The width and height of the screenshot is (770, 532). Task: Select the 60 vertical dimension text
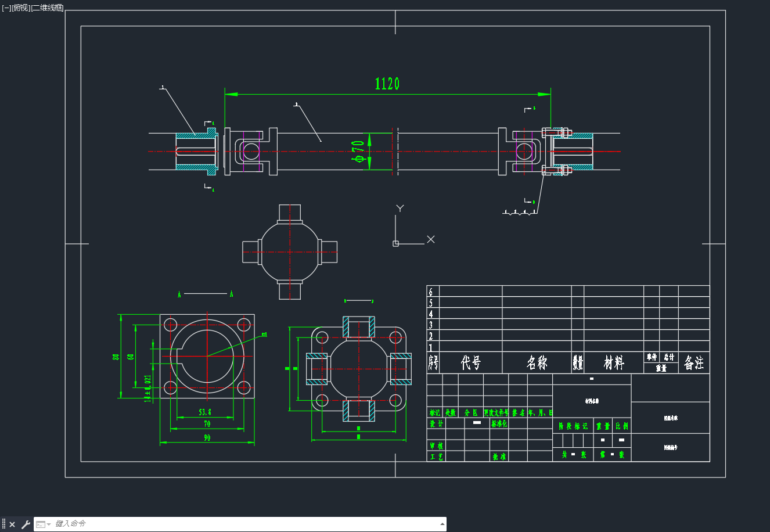point(131,357)
